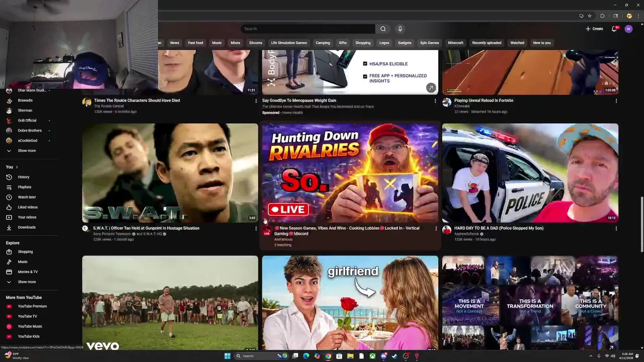
Task: Bookmark this page with the star icon
Action: coord(590,16)
